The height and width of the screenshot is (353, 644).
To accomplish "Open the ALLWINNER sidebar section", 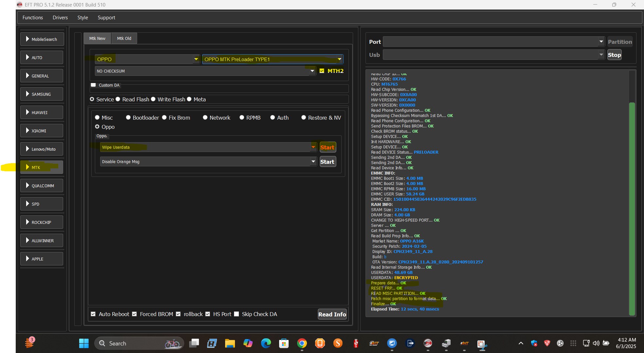I will click(42, 241).
